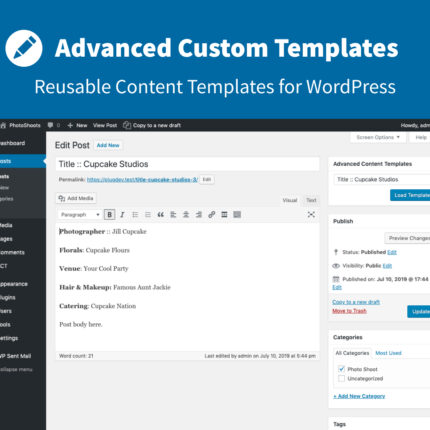
Task: Click the Load Template button
Action: point(410,195)
